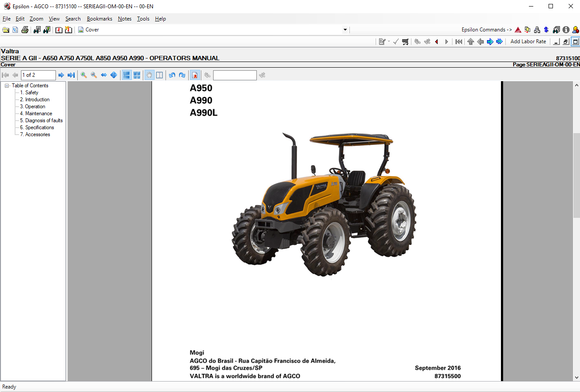Screen dimensions: 580x392
Task: Click the first binoculars search icon
Action: click(x=37, y=30)
